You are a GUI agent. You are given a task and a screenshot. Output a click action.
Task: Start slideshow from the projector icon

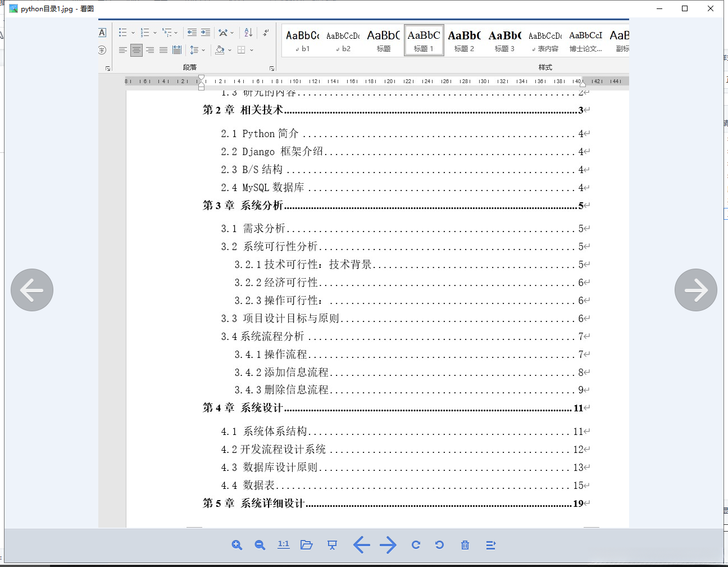pyautogui.click(x=332, y=545)
